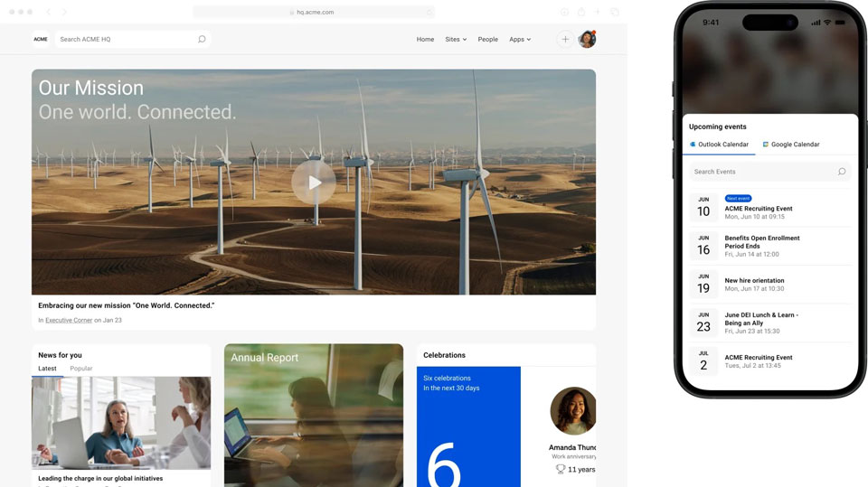The height and width of the screenshot is (487, 868).
Task: Click the Search ACME HQ input field
Action: pyautogui.click(x=127, y=39)
